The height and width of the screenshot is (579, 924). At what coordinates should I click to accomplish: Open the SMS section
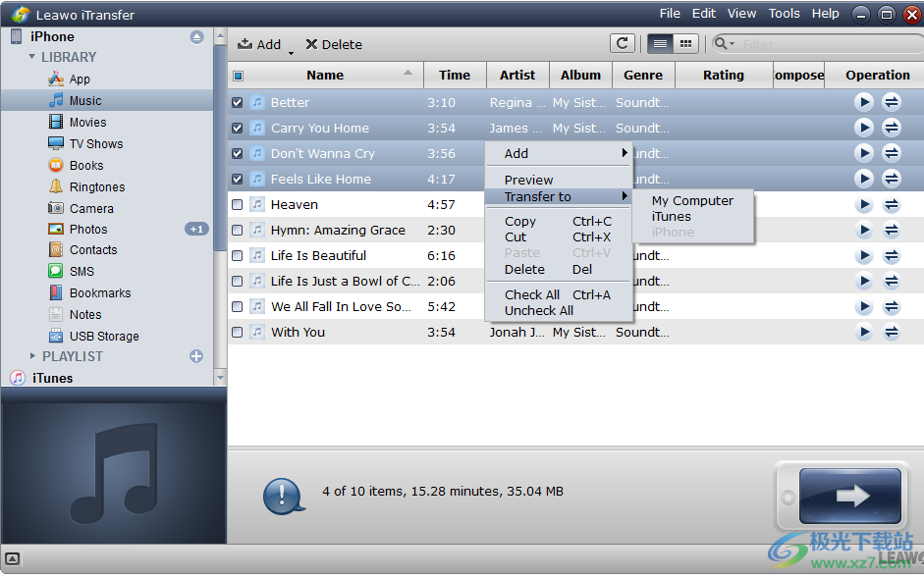[x=82, y=272]
